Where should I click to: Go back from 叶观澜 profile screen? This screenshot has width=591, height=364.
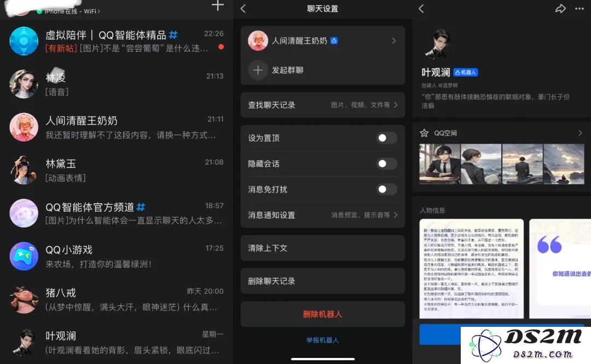[421, 9]
